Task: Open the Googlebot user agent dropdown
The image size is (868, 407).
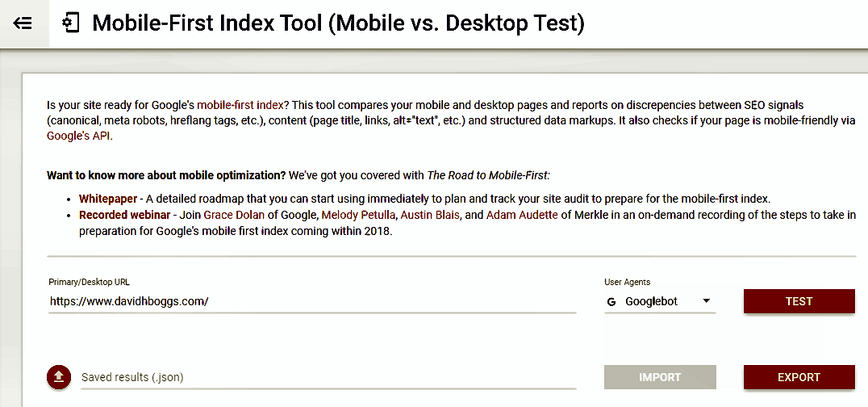Action: [660, 302]
